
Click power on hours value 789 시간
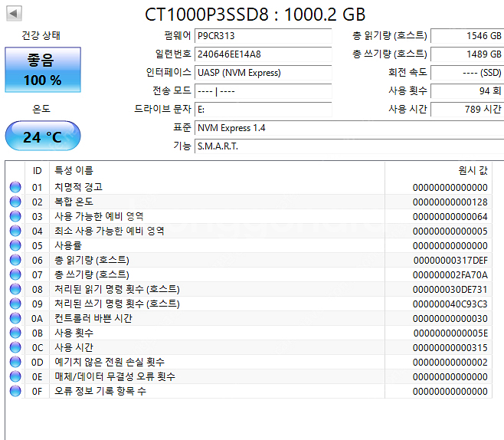click(467, 110)
